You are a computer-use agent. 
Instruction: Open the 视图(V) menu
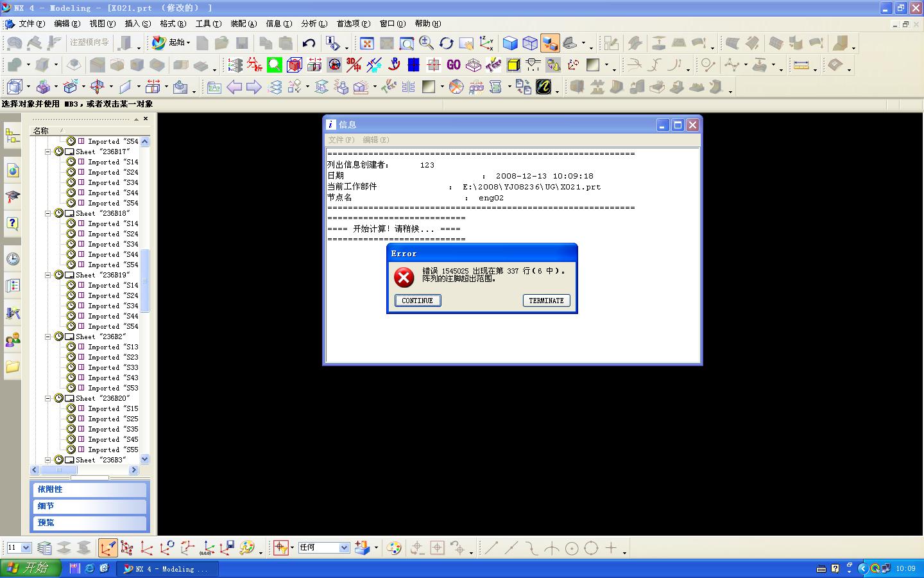point(102,24)
